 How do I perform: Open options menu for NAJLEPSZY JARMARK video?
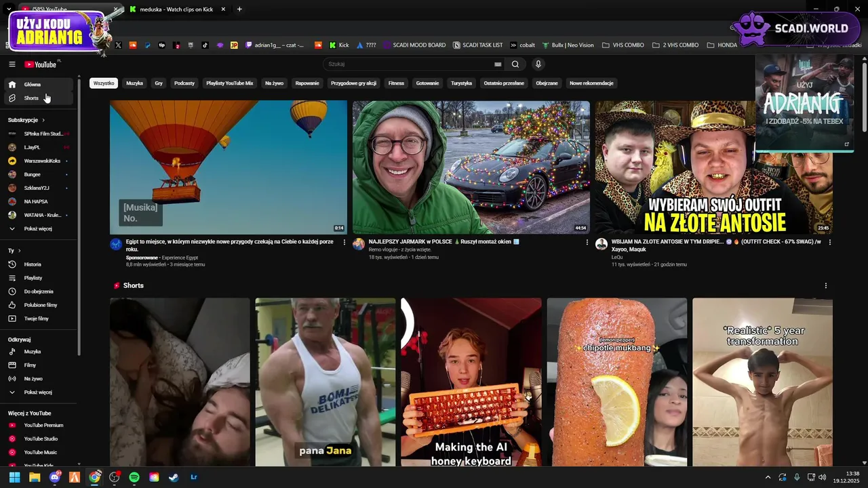click(587, 242)
